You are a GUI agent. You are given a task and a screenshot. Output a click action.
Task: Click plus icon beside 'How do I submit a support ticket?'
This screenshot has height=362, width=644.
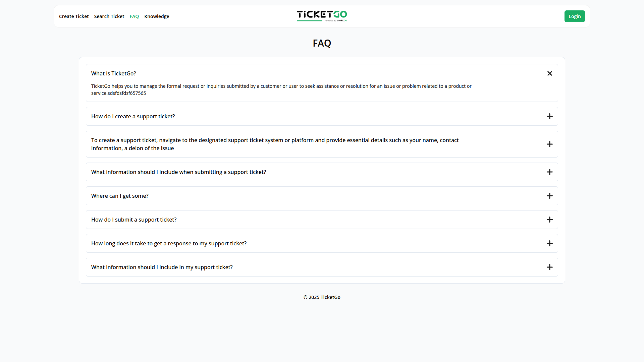click(549, 220)
